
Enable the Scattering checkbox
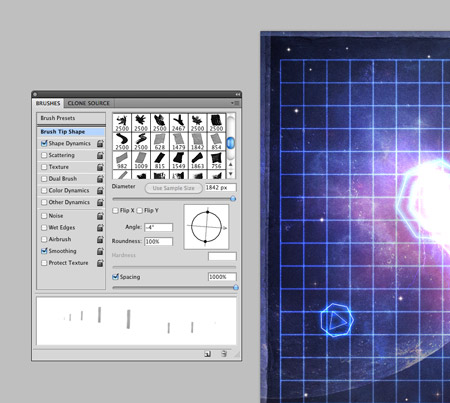(44, 155)
